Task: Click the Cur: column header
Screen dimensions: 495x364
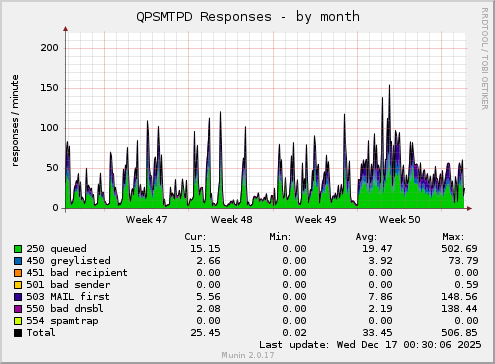Action: (195, 237)
